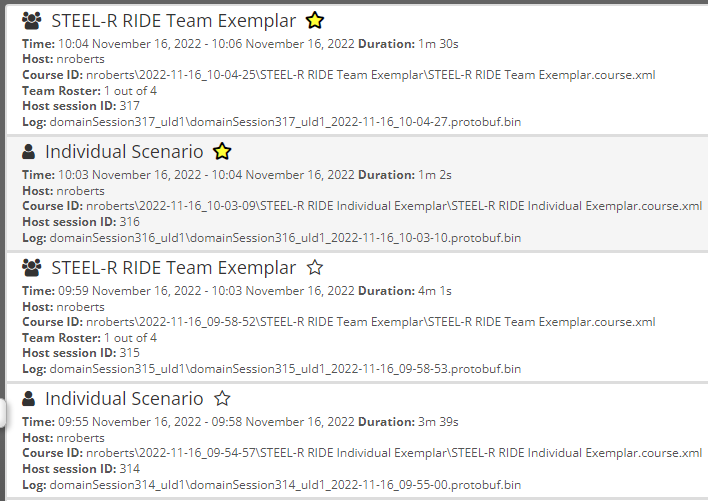Click the team group icon of session 317
This screenshot has height=501, width=708.
click(x=32, y=20)
